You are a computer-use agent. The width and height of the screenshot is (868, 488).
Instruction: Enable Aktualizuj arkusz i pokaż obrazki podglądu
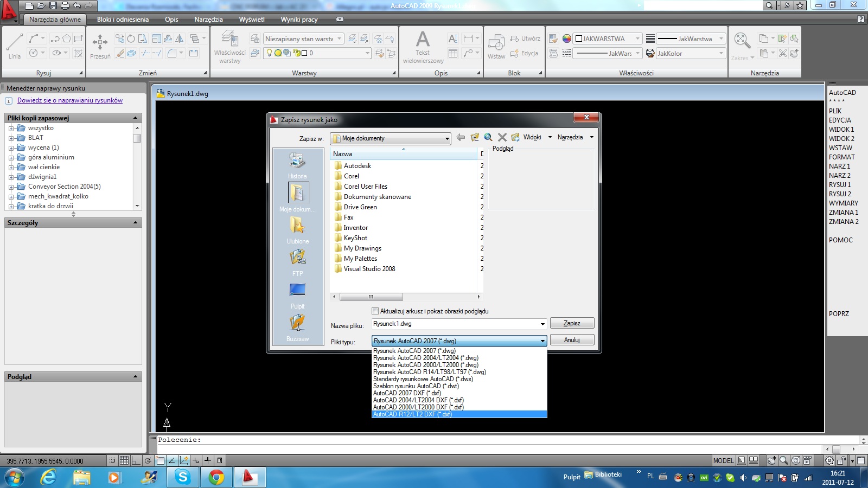point(375,311)
